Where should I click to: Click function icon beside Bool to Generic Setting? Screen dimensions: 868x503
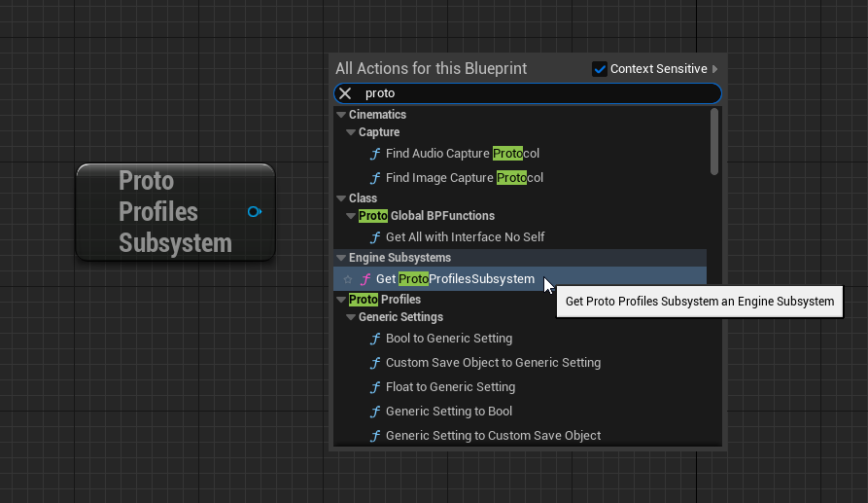(375, 339)
